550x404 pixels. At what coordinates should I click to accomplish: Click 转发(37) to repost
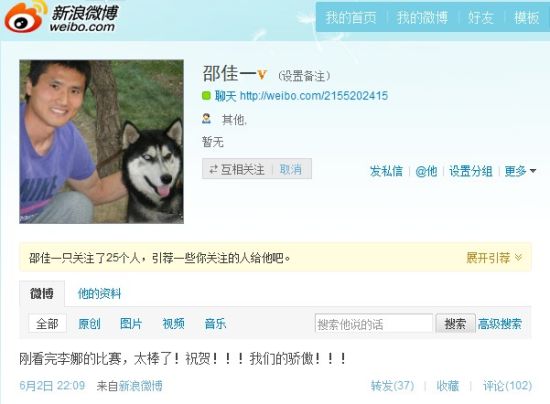click(x=393, y=386)
